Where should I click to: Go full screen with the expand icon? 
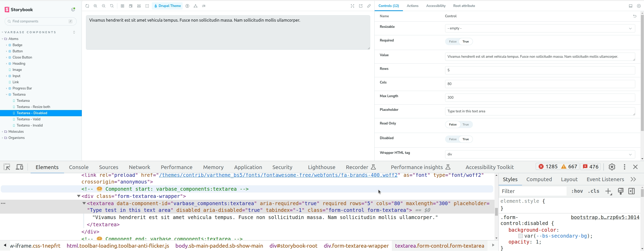[352, 6]
